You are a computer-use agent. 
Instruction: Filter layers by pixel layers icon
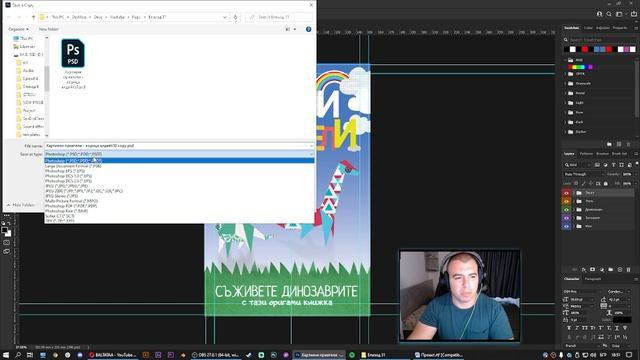(x=597, y=165)
